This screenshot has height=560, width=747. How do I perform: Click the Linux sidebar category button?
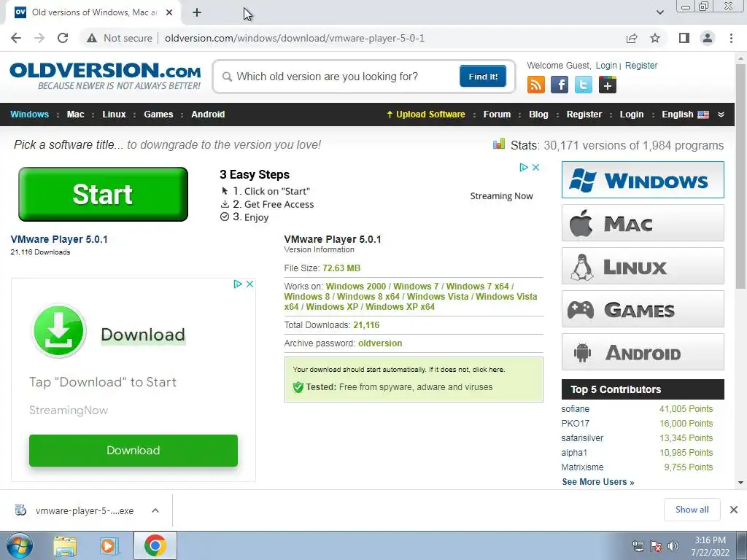[643, 265]
